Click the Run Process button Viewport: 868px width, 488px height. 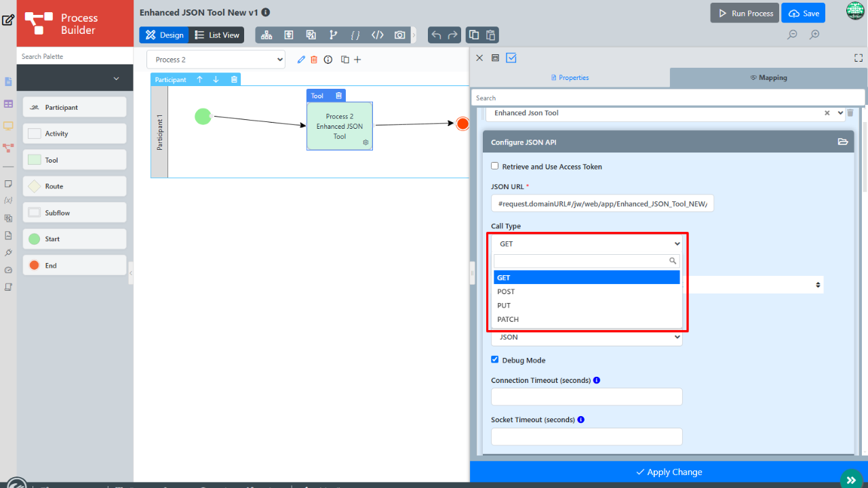coord(745,14)
